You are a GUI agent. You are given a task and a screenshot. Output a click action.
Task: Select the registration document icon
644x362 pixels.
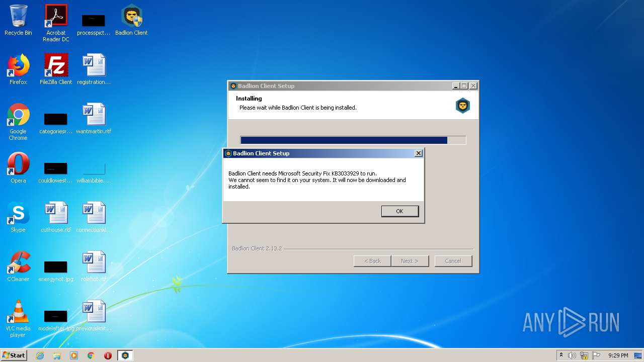click(94, 69)
